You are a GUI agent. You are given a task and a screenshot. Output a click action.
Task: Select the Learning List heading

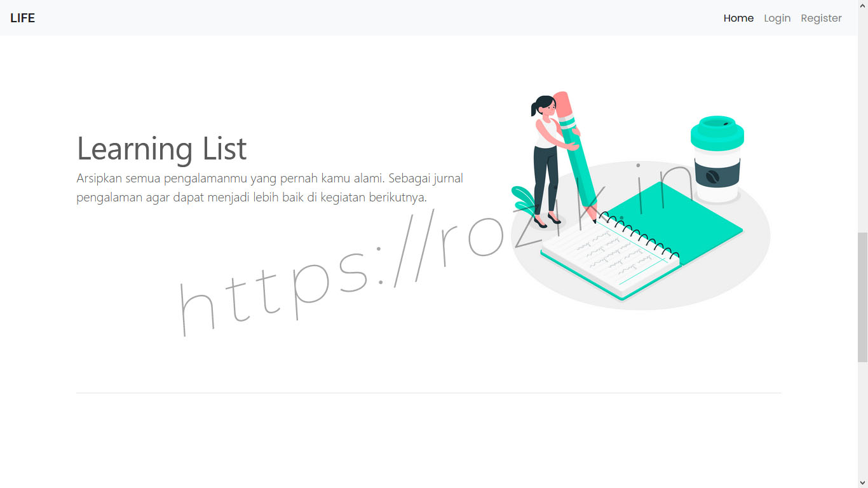161,149
